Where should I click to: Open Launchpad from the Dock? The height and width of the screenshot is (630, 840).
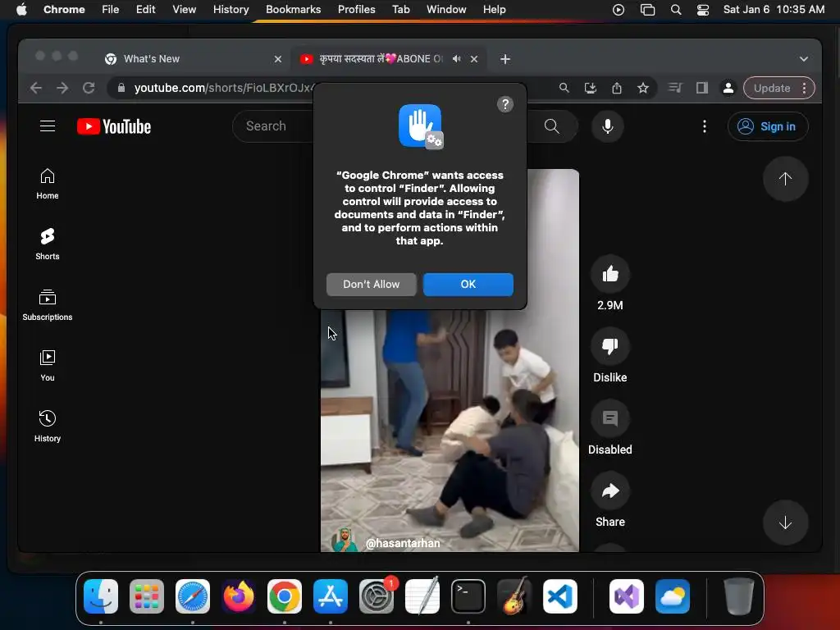click(x=147, y=596)
